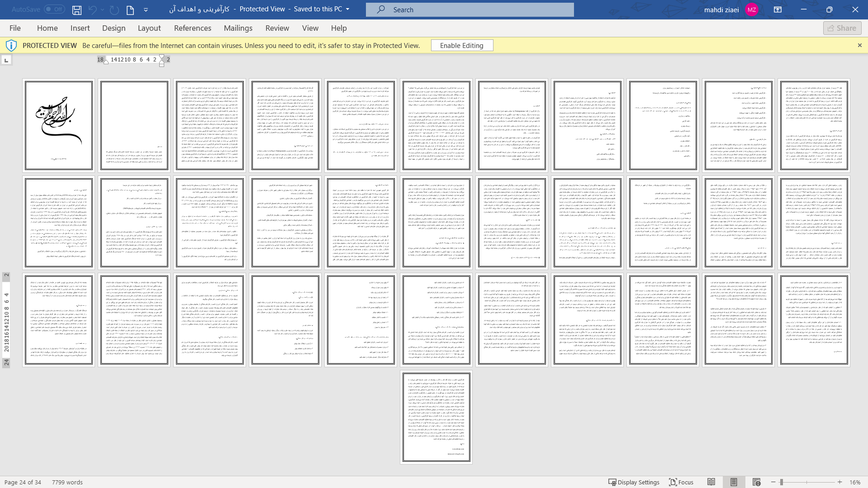Viewport: 868px width, 488px height.
Task: Click the Page 24 of 34 indicator
Action: click(x=23, y=482)
